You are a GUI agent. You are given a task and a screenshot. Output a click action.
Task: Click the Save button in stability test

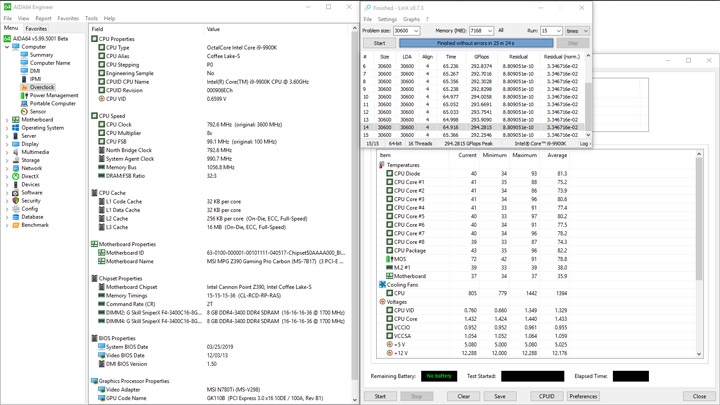[500, 396]
